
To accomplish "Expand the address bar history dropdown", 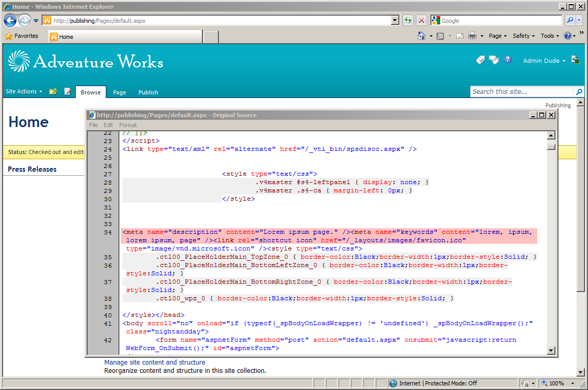I will [395, 20].
